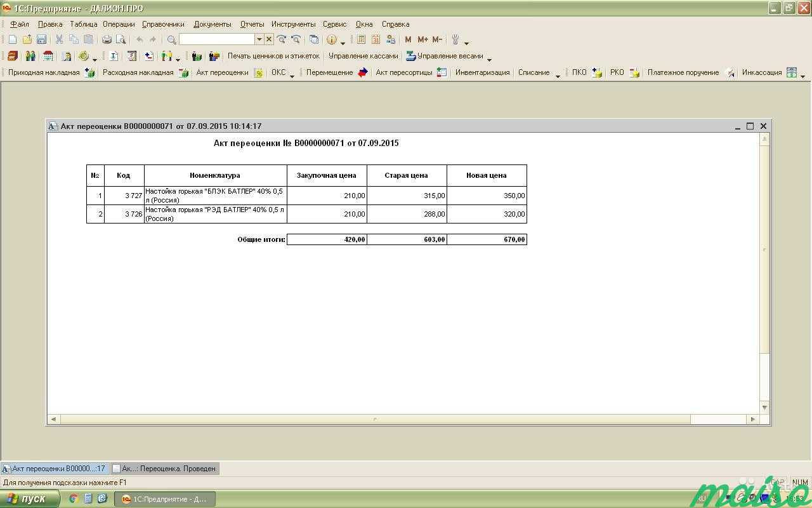Open the Таблица menu
This screenshot has height=508, width=812.
click(83, 24)
